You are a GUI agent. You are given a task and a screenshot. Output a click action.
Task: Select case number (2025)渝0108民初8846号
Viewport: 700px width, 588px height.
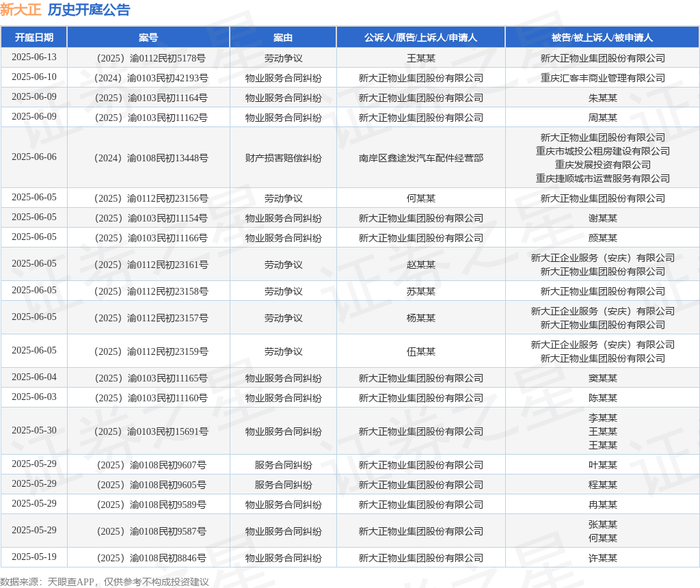(x=151, y=558)
